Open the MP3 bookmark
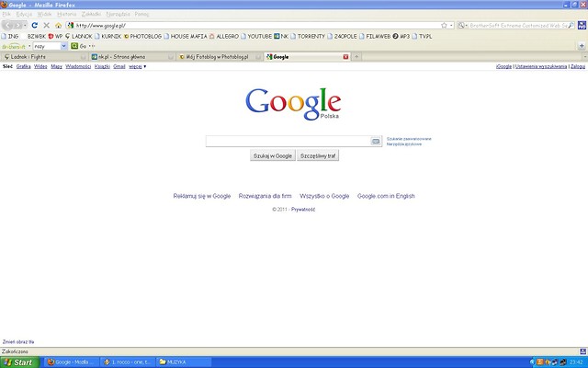588x368 pixels. (x=401, y=36)
